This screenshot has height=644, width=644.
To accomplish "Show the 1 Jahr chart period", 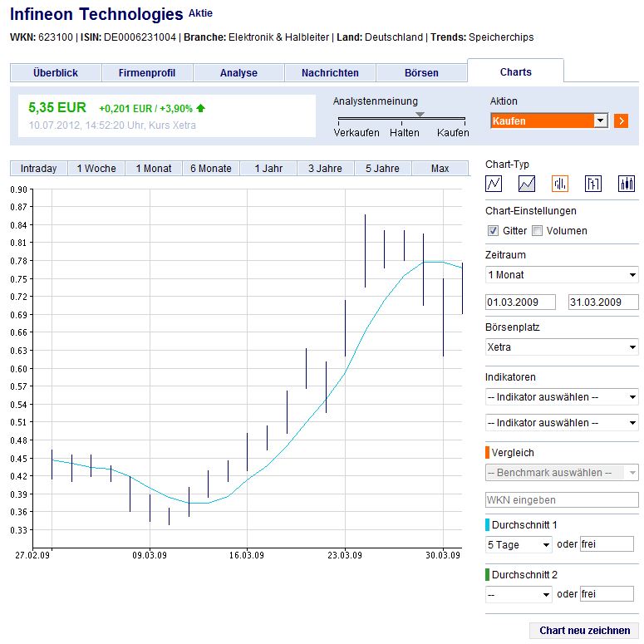I will click(x=268, y=169).
